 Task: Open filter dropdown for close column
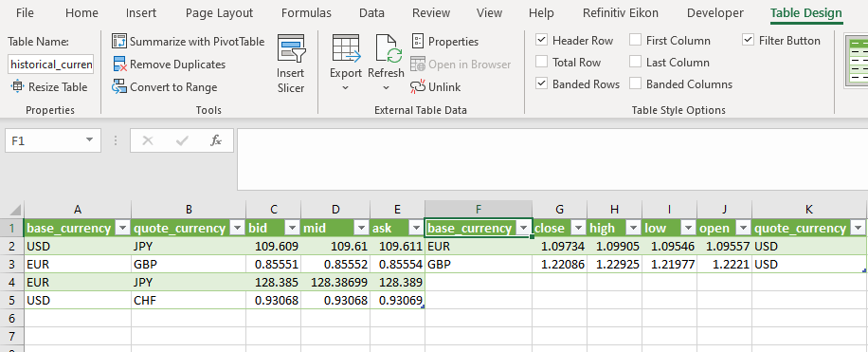578,229
